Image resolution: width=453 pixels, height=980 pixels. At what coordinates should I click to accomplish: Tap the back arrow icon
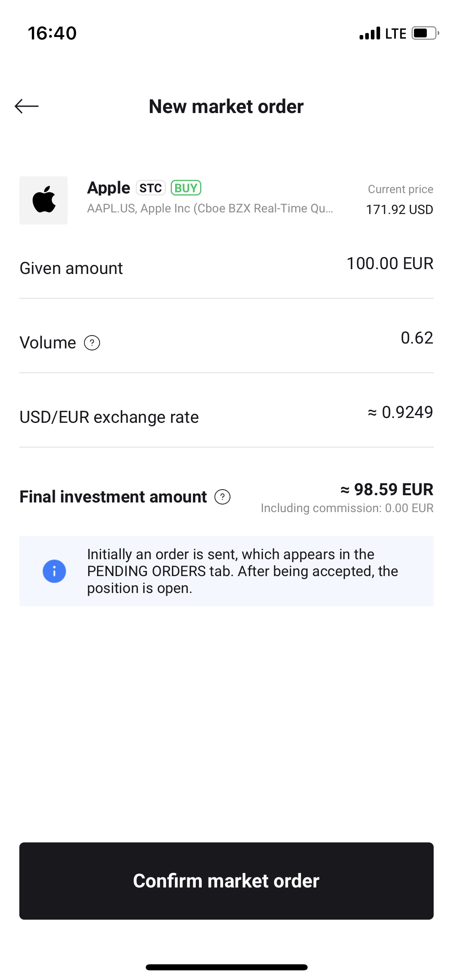point(27,106)
